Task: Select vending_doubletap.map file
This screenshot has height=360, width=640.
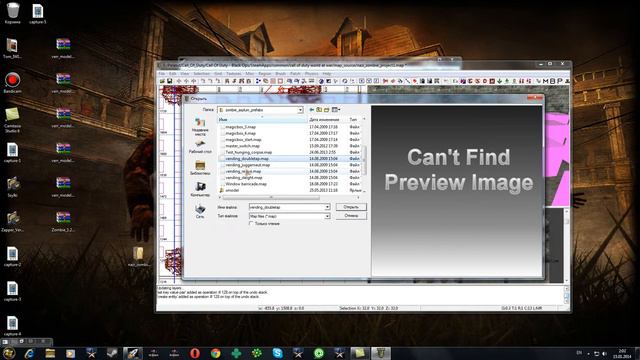Action: click(x=247, y=158)
